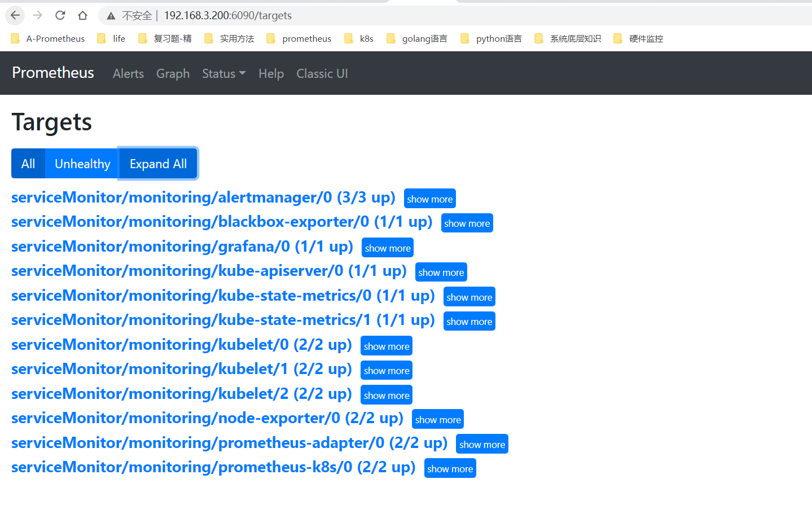The image size is (812, 514).
Task: Open the prometheus-k8s/0 (2/2 up) link
Action: [213, 467]
